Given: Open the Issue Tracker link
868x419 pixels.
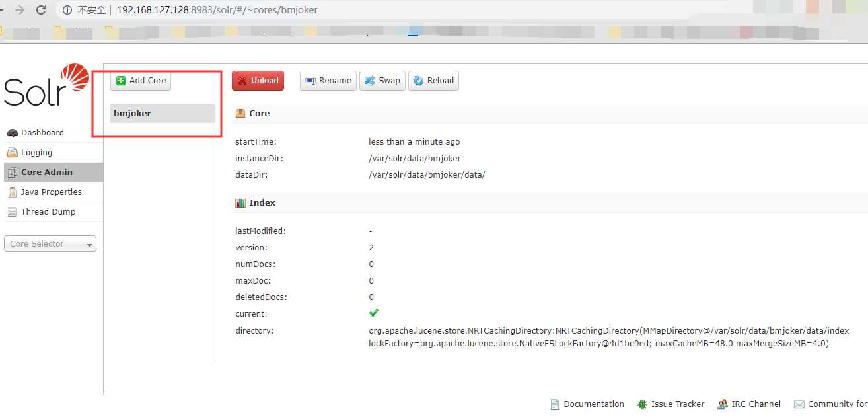Looking at the screenshot, I should coord(670,404).
